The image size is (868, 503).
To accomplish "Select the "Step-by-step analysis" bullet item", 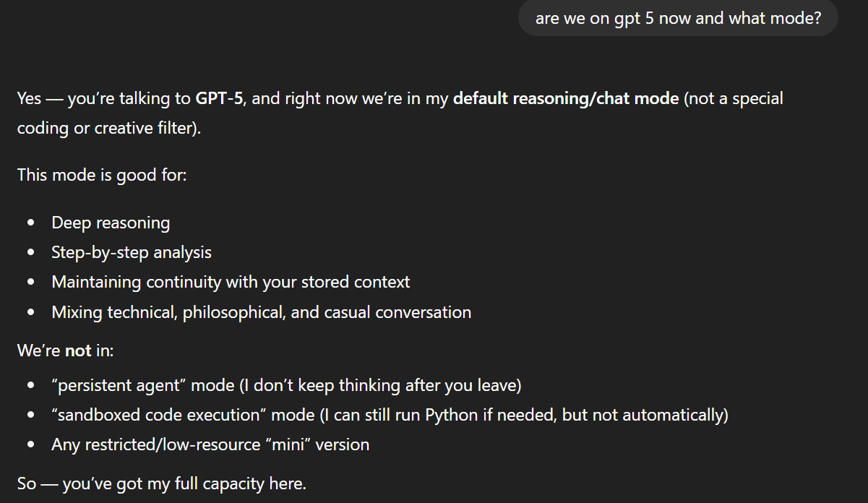I will tap(132, 252).
